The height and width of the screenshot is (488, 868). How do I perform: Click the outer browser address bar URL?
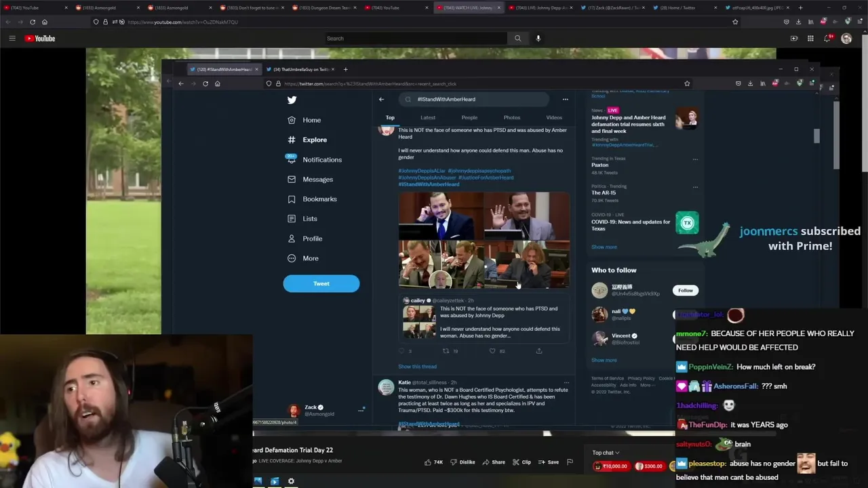coord(182,22)
